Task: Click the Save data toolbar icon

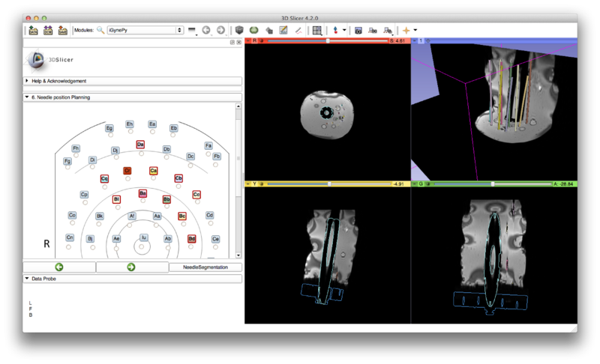Action: (63, 31)
